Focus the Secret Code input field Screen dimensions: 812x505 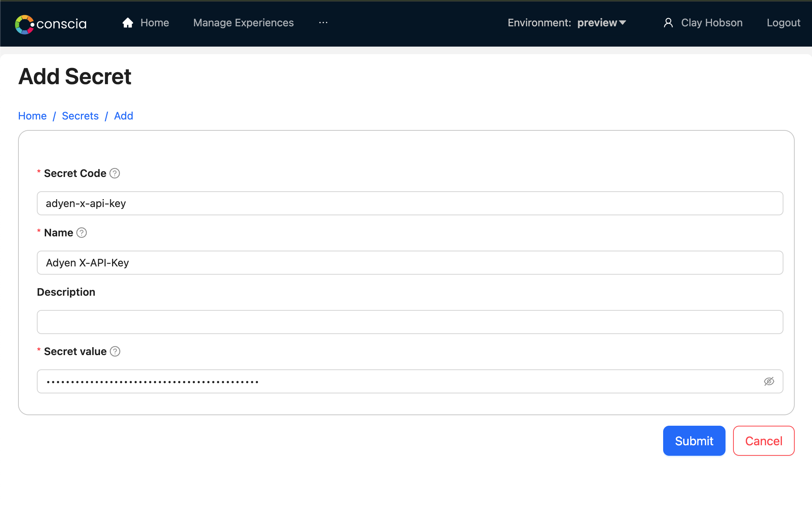pyautogui.click(x=410, y=203)
